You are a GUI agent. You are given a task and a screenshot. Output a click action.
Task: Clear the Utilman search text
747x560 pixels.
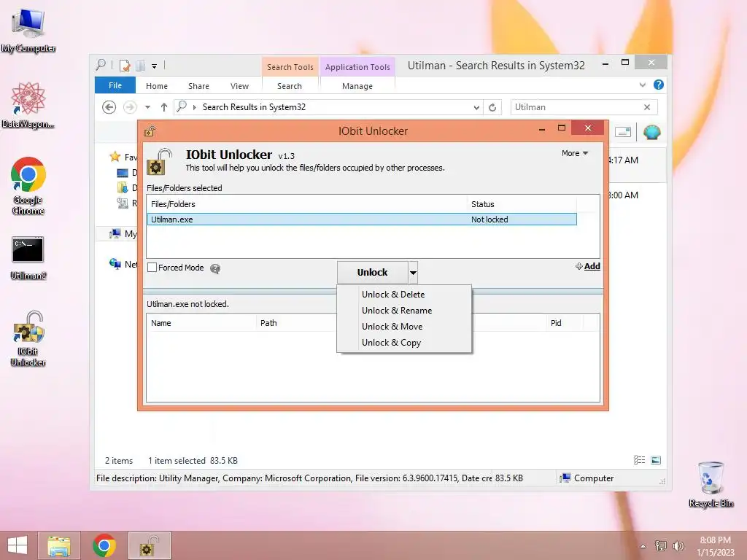point(647,107)
